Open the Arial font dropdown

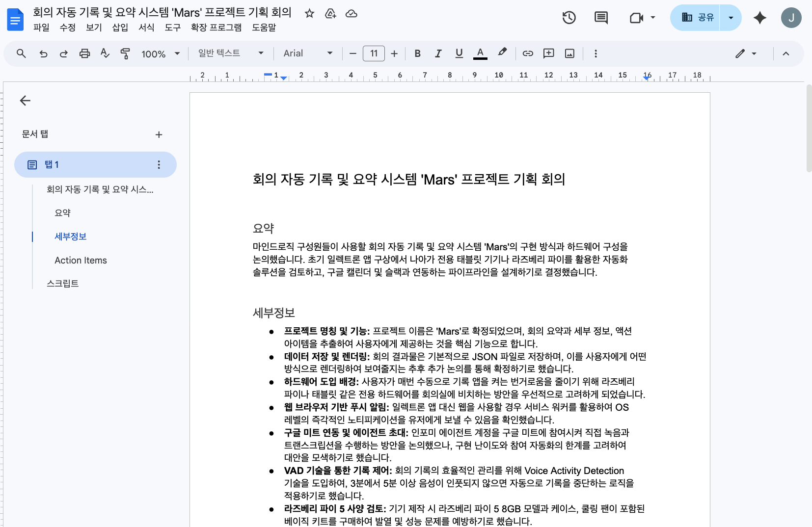pyautogui.click(x=308, y=53)
